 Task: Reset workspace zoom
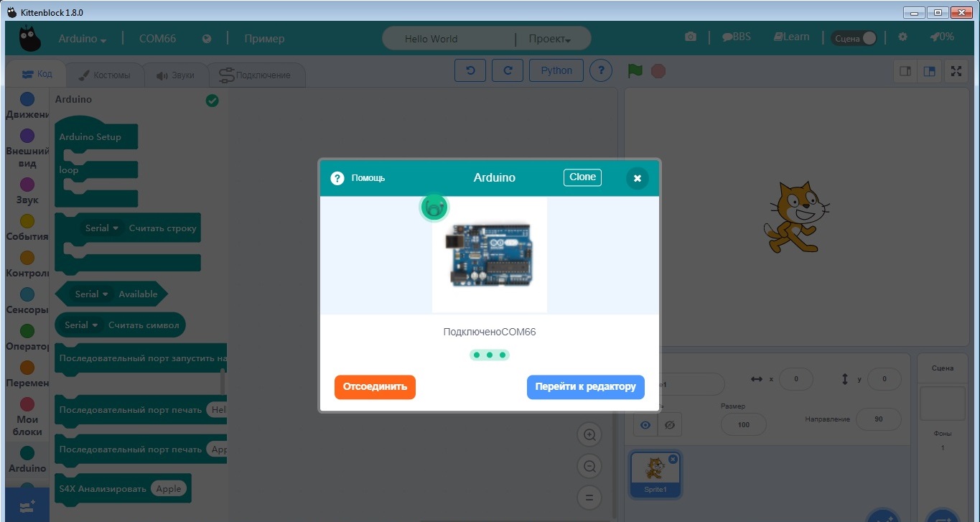click(x=589, y=497)
